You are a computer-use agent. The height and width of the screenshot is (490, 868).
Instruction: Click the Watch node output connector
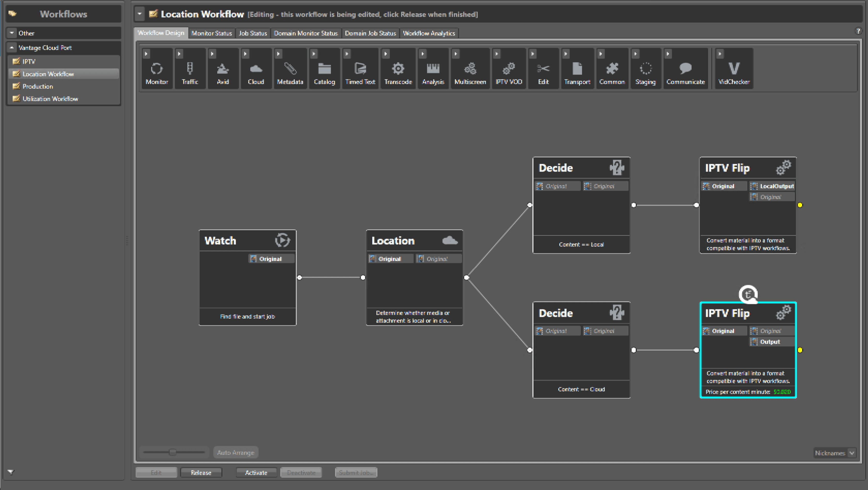(x=300, y=278)
